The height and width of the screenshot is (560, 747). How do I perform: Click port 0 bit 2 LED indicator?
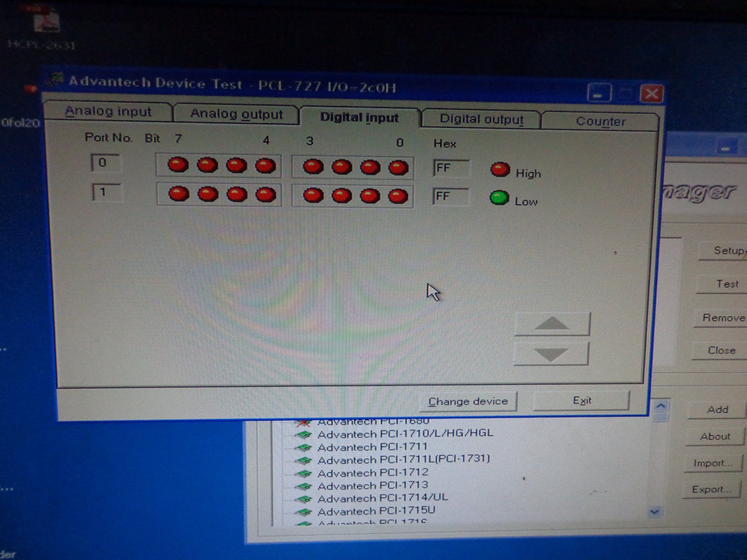pos(342,167)
